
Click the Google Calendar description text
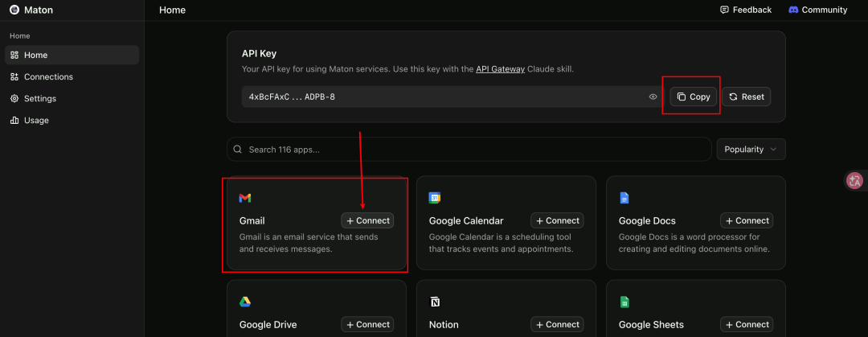coord(501,243)
